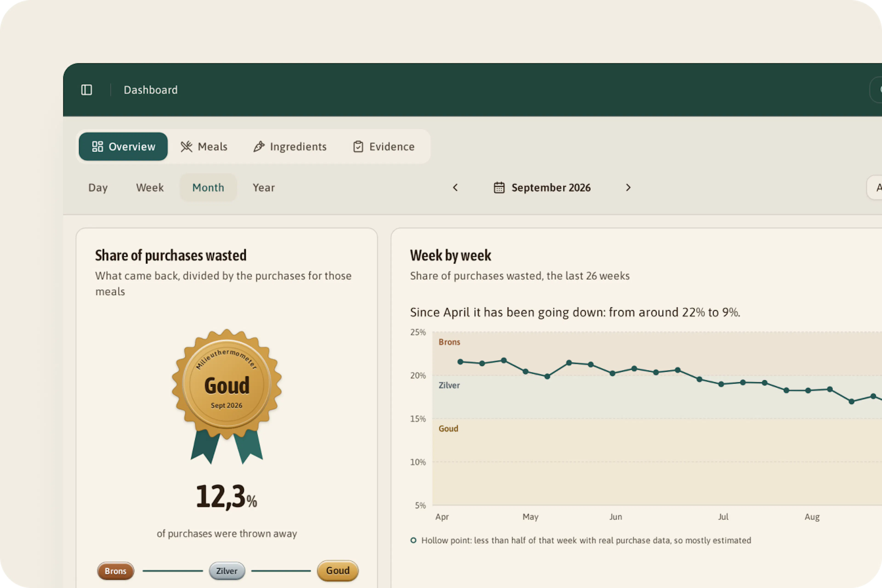Open the Overview tab

point(123,147)
